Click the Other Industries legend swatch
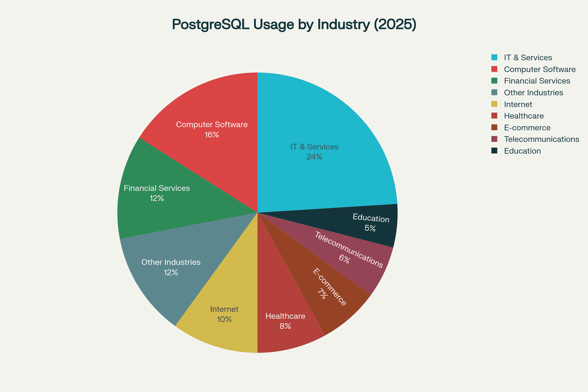Screen dimensions: 588x392 (494, 92)
